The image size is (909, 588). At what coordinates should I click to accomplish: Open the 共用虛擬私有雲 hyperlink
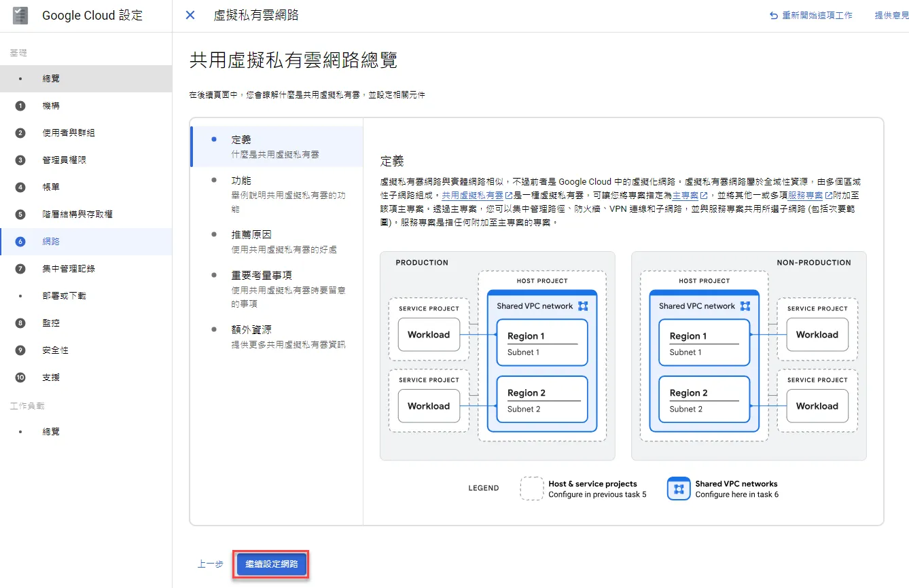tap(473, 196)
